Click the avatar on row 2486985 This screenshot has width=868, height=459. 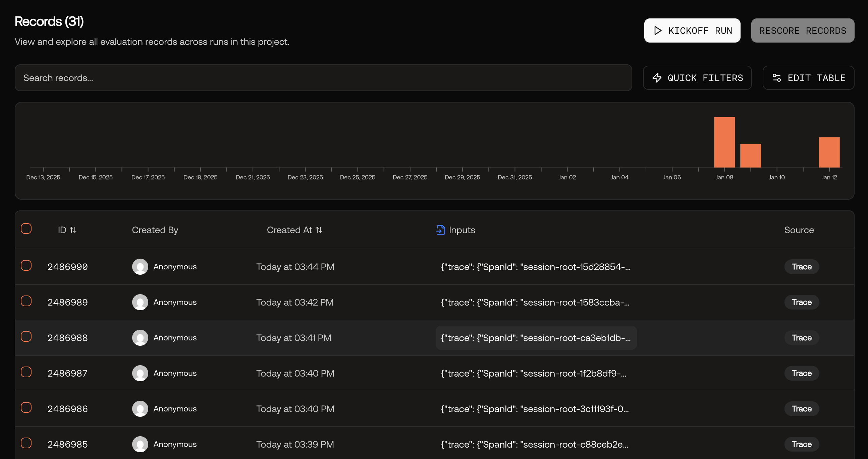[140, 444]
